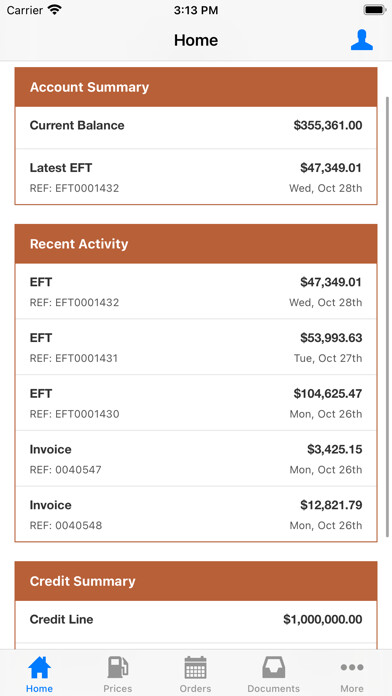This screenshot has width=392, height=696.
Task: Select the Current Balance row
Action: [196, 127]
